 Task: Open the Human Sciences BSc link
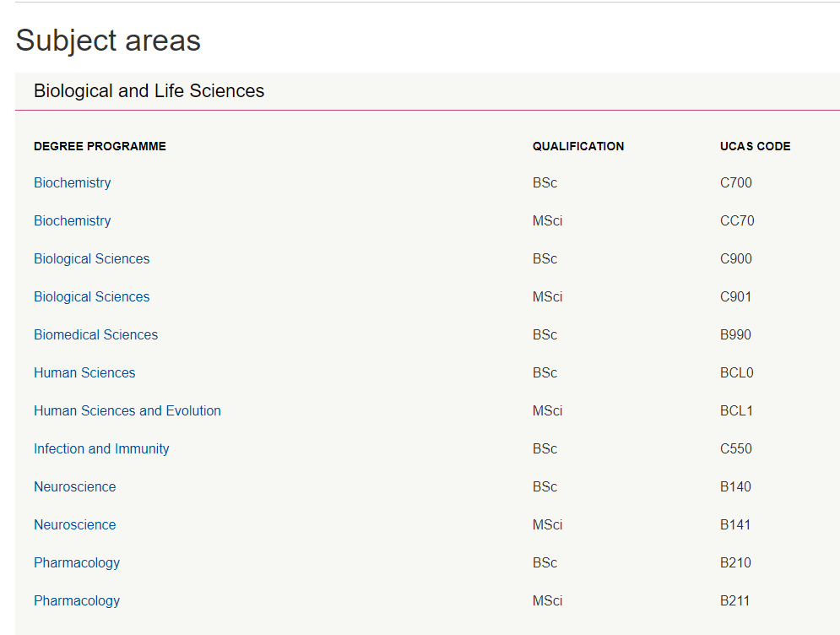(84, 373)
